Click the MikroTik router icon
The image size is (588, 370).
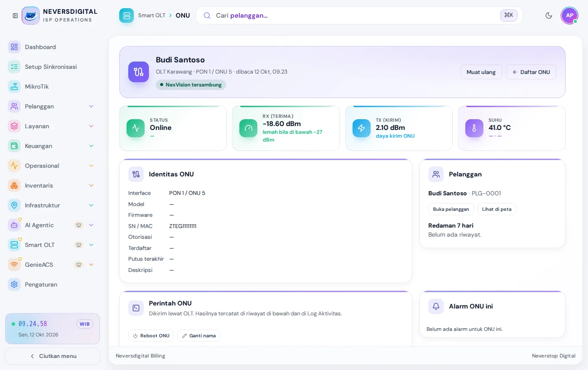(14, 86)
